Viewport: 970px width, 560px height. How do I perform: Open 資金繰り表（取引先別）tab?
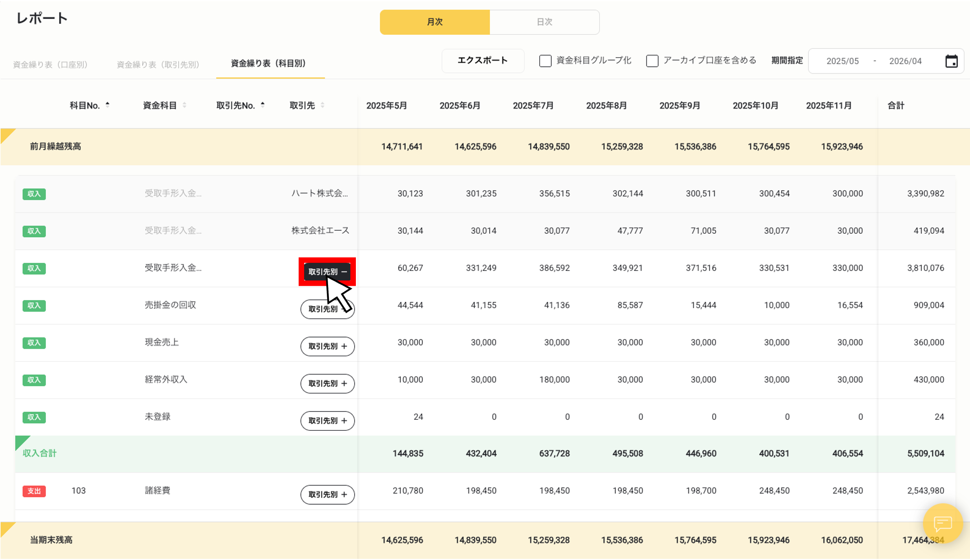(158, 64)
